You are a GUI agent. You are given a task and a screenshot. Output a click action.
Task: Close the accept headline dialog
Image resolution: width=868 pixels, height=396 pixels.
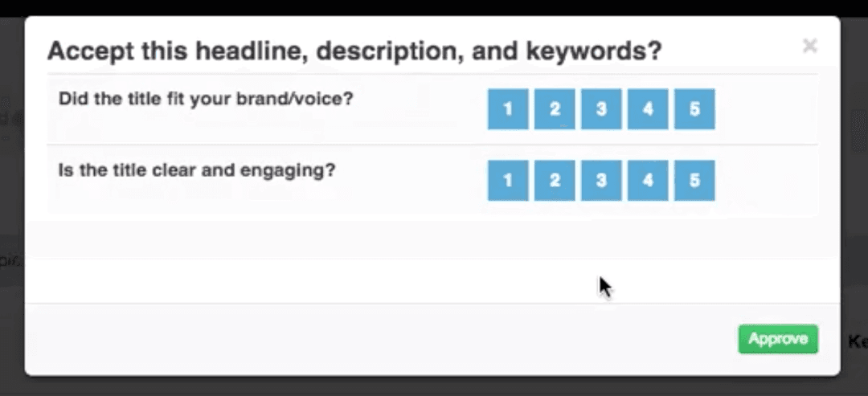tap(809, 46)
